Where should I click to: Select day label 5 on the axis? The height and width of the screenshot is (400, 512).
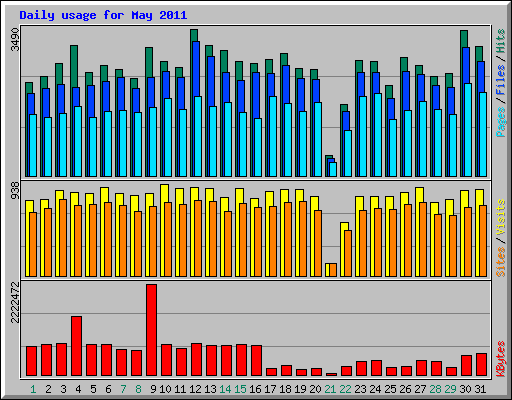pyautogui.click(x=93, y=389)
